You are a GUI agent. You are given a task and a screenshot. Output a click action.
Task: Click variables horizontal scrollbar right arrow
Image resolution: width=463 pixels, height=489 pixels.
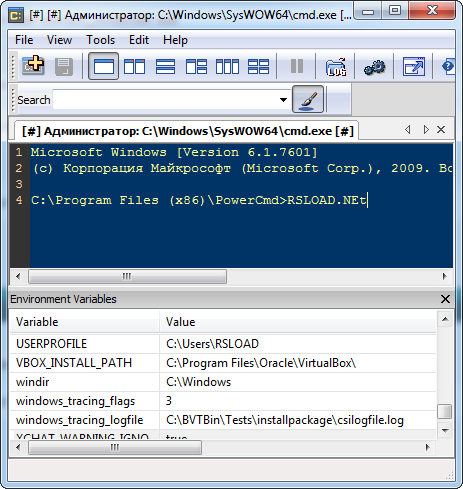coord(428,447)
